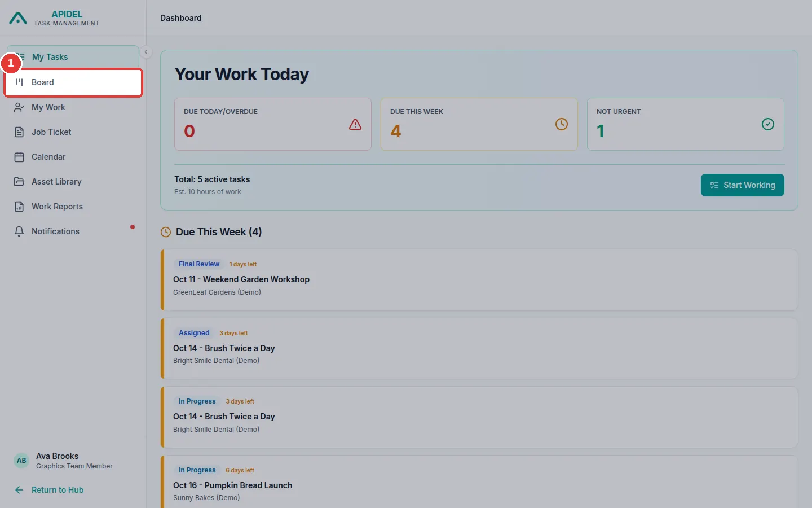812x508 pixels.
Task: Go to My Work page
Action: (x=73, y=107)
